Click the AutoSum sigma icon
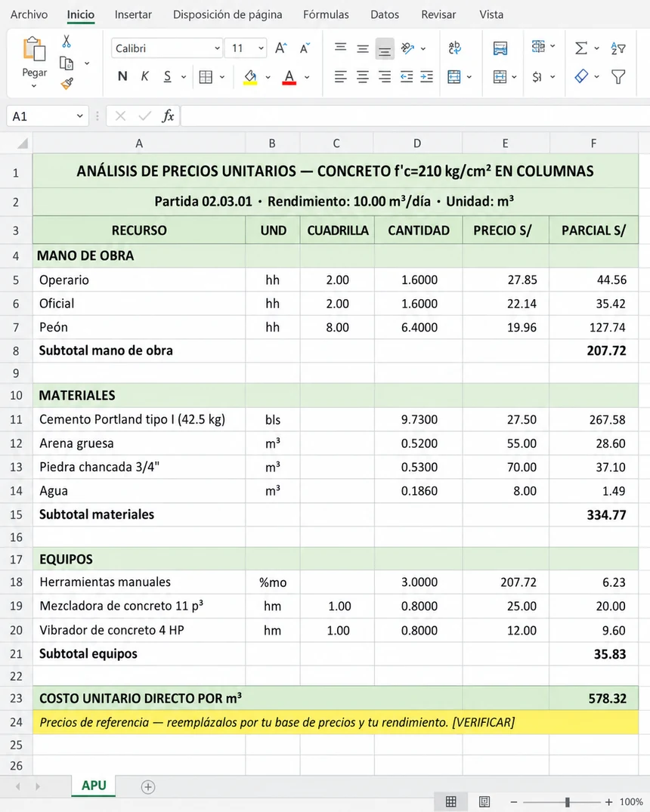 coord(581,48)
